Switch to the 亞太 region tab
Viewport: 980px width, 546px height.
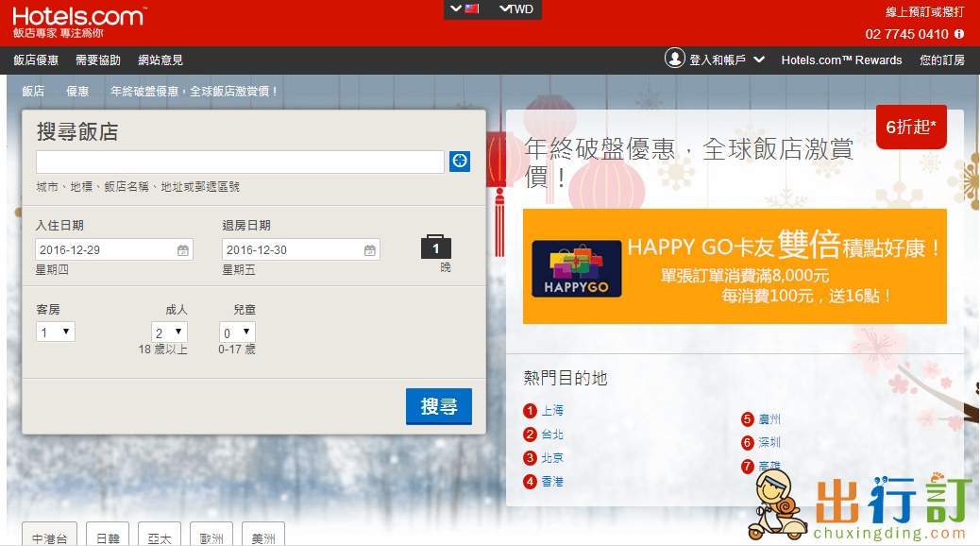coord(160,536)
